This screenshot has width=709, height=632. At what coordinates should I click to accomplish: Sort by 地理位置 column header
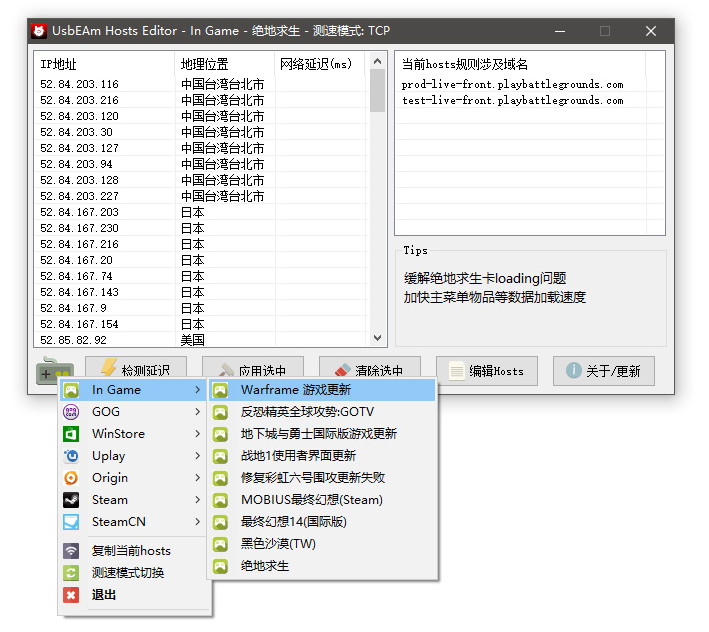click(x=225, y=64)
